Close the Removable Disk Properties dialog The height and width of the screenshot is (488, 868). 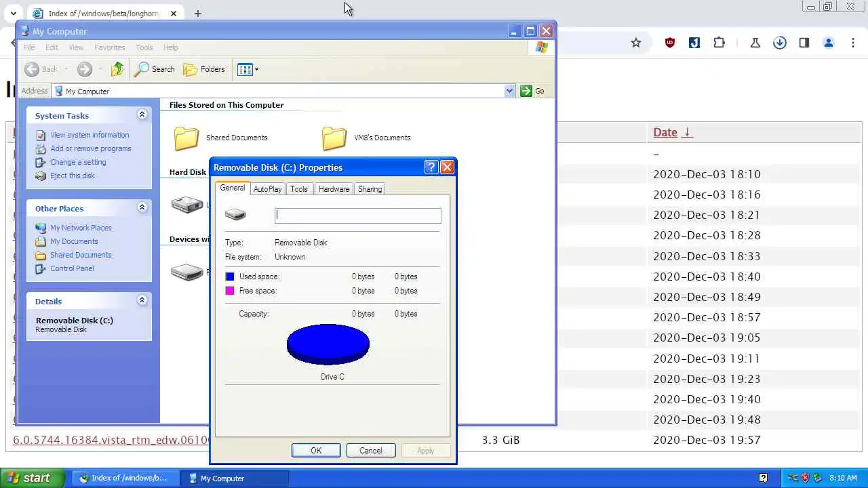click(447, 167)
